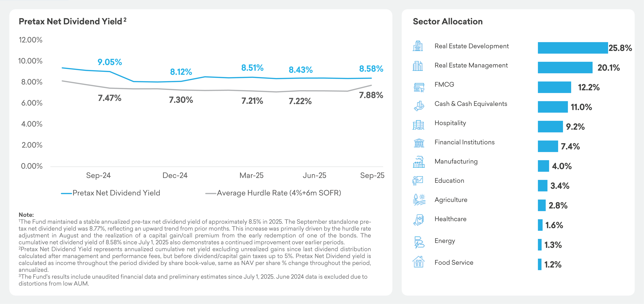Screen dimensions: 644x304
Task: Click the 25.8% Real Estate Development bar
Action: coord(572,48)
